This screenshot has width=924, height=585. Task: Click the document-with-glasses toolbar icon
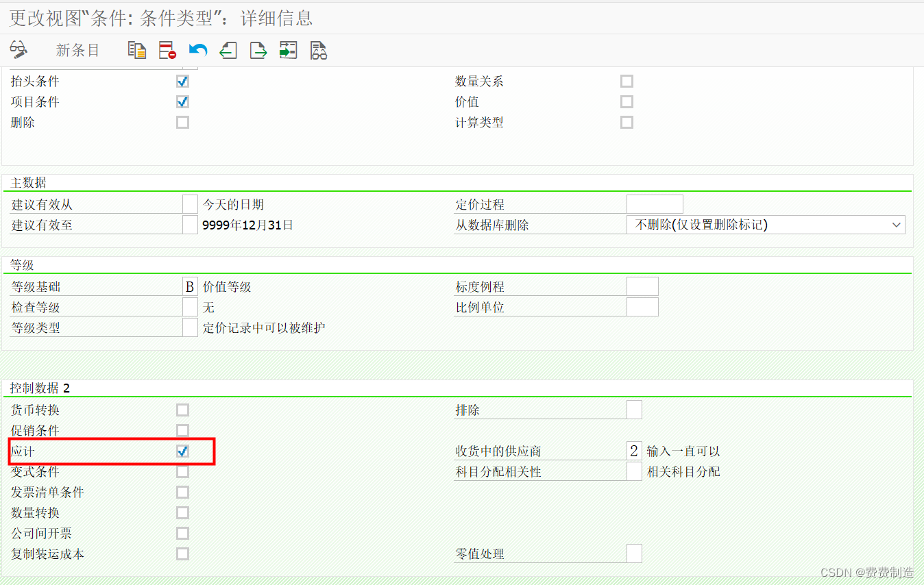pyautogui.click(x=319, y=50)
